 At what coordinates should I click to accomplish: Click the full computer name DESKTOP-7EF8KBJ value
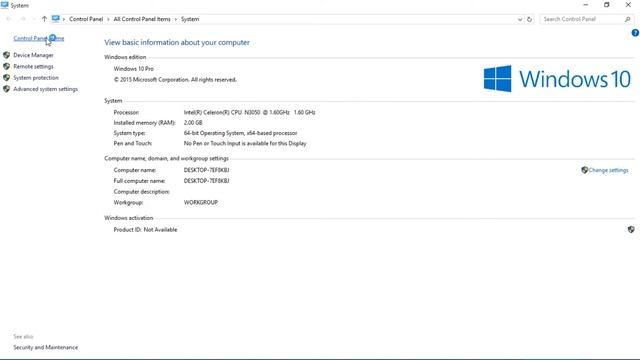coord(207,181)
